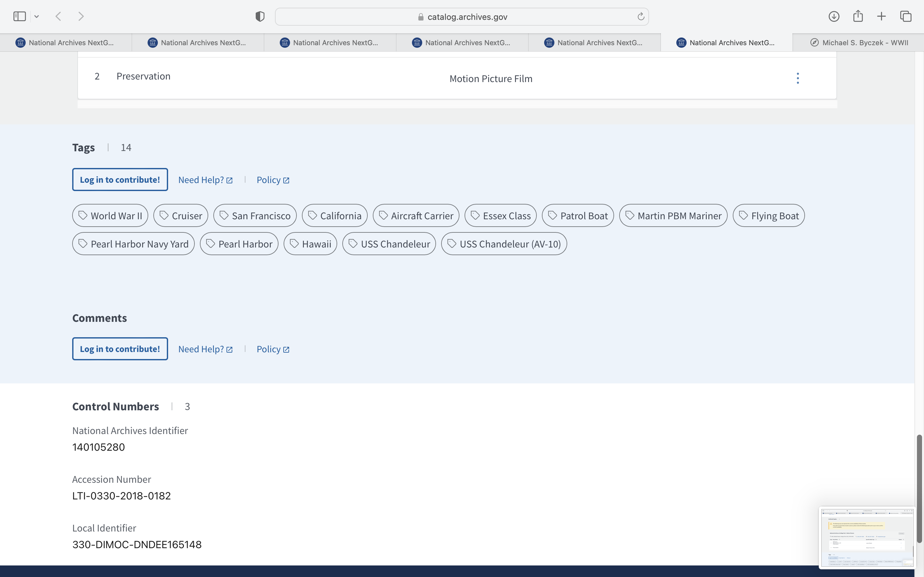924x577 pixels.
Task: Click the Share icon in the toolbar
Action: (858, 16)
